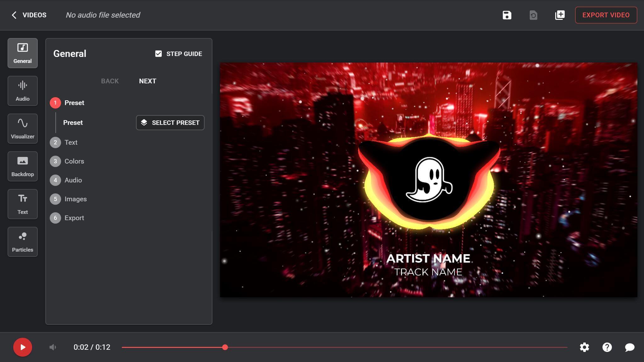Mute the audio using speaker icon

click(52, 347)
